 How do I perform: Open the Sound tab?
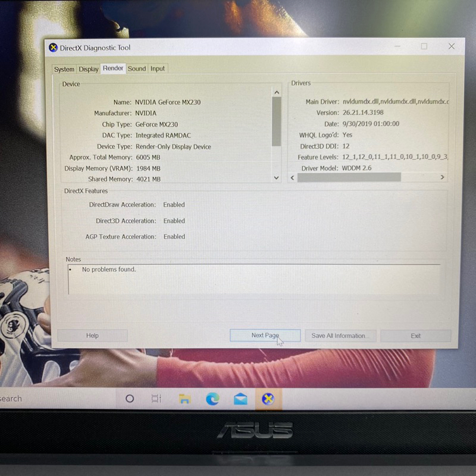[x=137, y=68]
